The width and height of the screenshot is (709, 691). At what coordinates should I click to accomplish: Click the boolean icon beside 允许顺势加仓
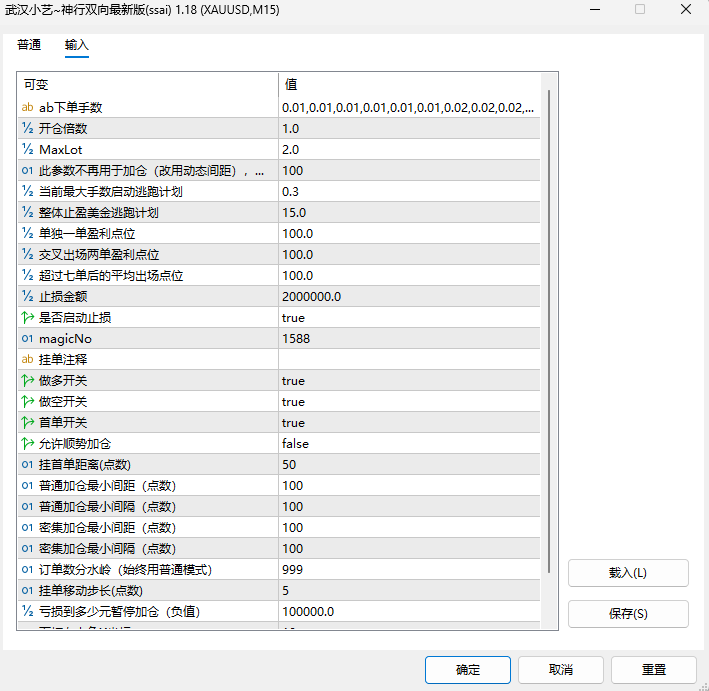(28, 443)
